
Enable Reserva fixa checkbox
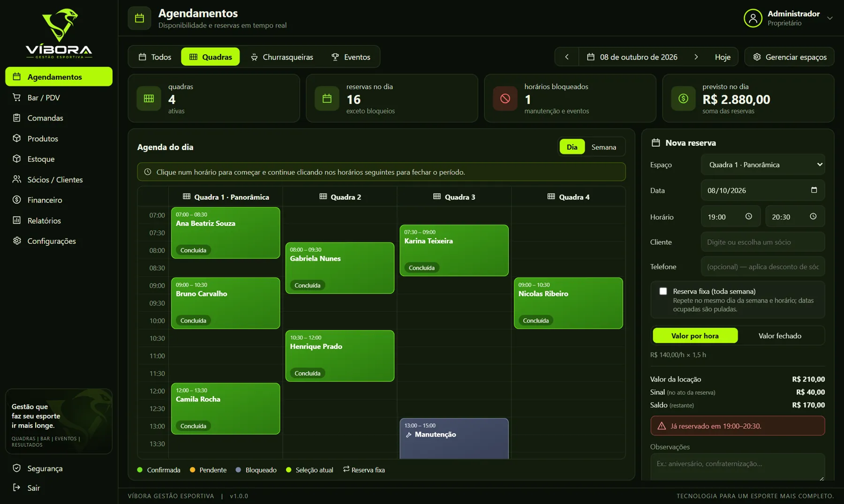click(x=663, y=291)
